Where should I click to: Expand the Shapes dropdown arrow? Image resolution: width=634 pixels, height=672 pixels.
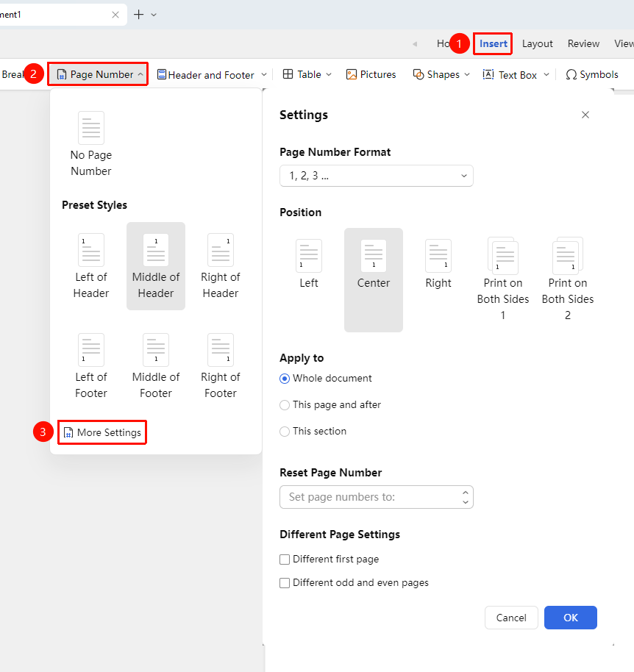[467, 74]
